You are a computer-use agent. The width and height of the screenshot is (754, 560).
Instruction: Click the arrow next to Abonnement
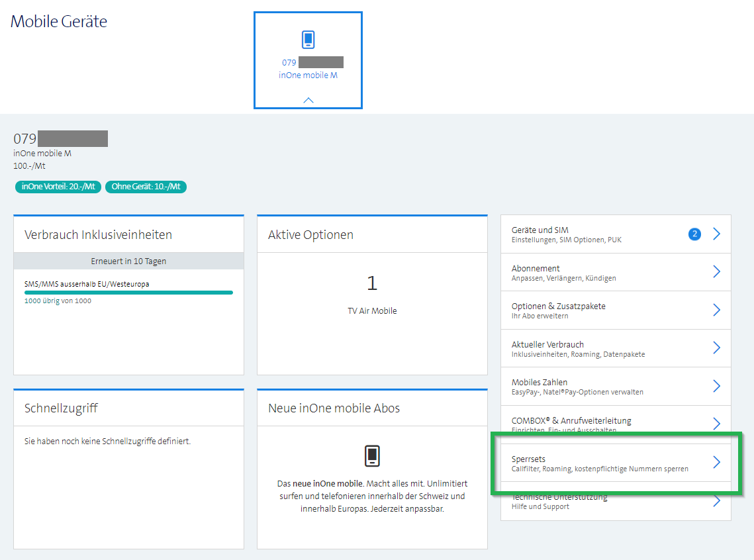coord(716,272)
